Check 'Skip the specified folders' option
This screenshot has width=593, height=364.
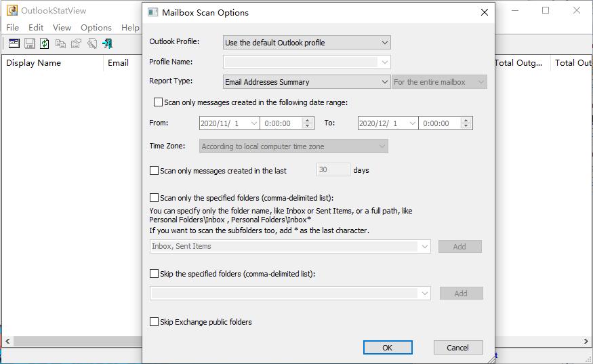pyautogui.click(x=154, y=274)
